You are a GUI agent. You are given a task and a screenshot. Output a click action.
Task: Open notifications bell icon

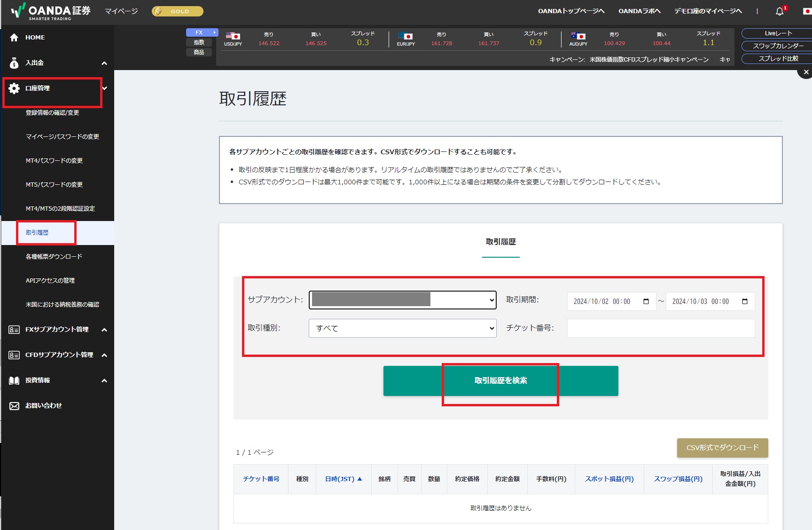(x=780, y=11)
